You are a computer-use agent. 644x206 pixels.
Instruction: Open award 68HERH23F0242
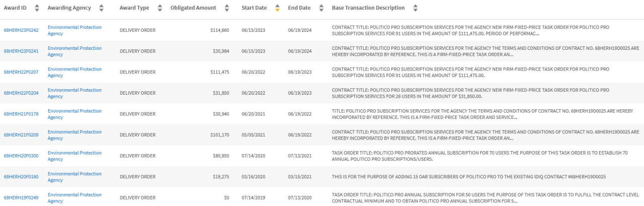pyautogui.click(x=21, y=30)
